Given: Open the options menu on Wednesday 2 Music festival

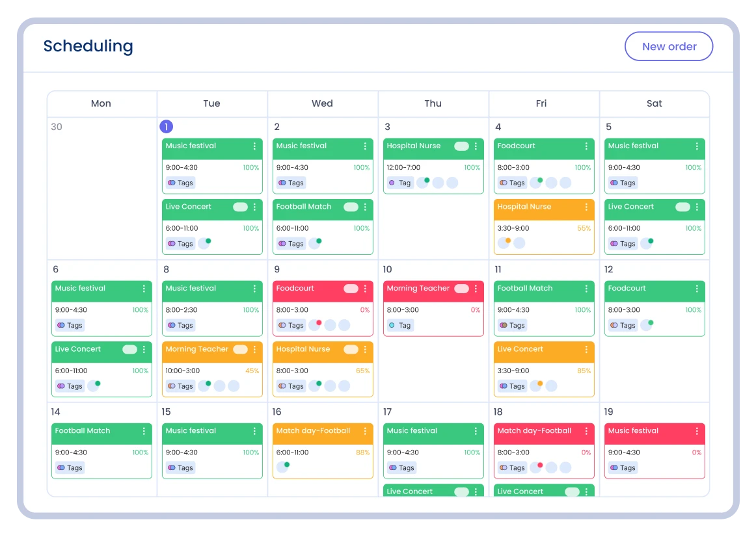Looking at the screenshot, I should click(x=365, y=146).
